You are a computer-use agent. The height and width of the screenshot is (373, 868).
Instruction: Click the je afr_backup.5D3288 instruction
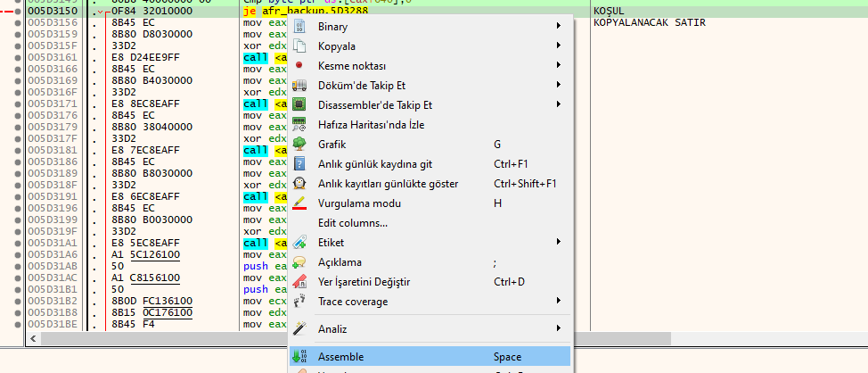click(306, 11)
